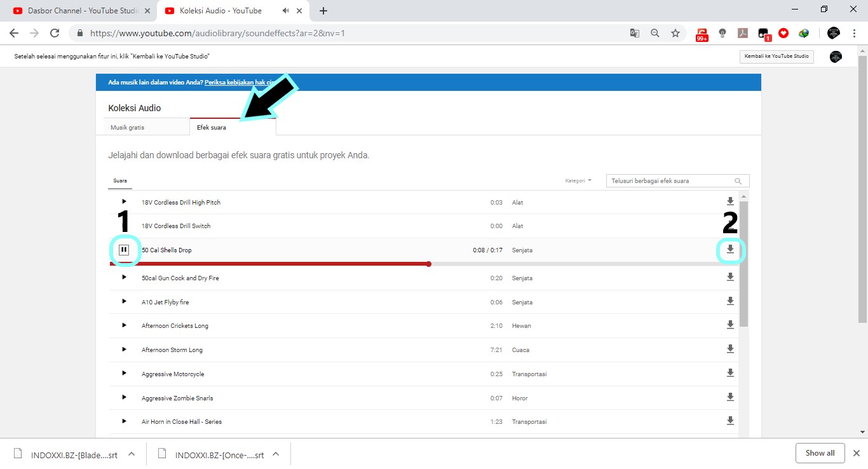This screenshot has height=469, width=868.
Task: Click the Afternoon Storm Long title
Action: [x=172, y=350]
